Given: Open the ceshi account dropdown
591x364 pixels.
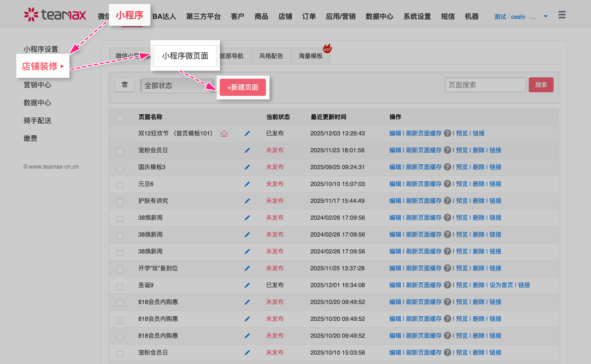Looking at the screenshot, I should point(545,16).
